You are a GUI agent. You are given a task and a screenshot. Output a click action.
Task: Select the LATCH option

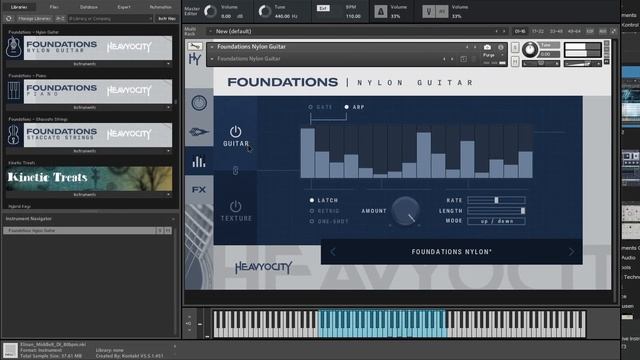pyautogui.click(x=312, y=200)
